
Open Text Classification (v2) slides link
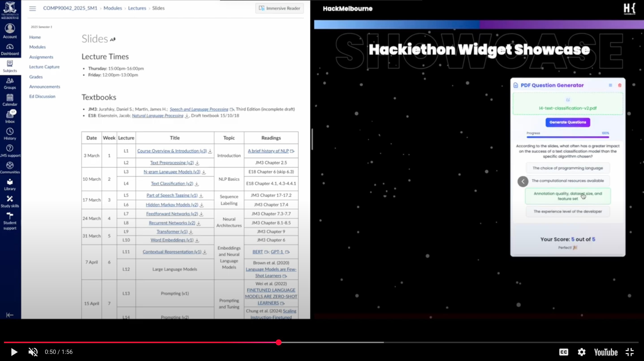tap(172, 184)
